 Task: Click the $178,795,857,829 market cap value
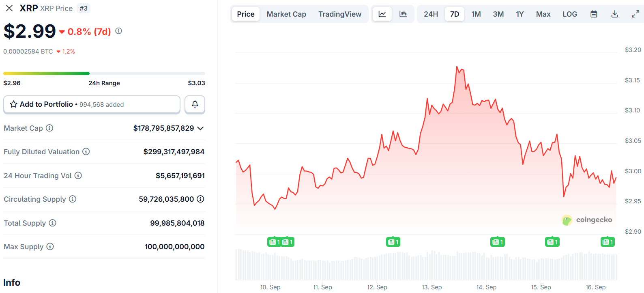[x=163, y=128]
